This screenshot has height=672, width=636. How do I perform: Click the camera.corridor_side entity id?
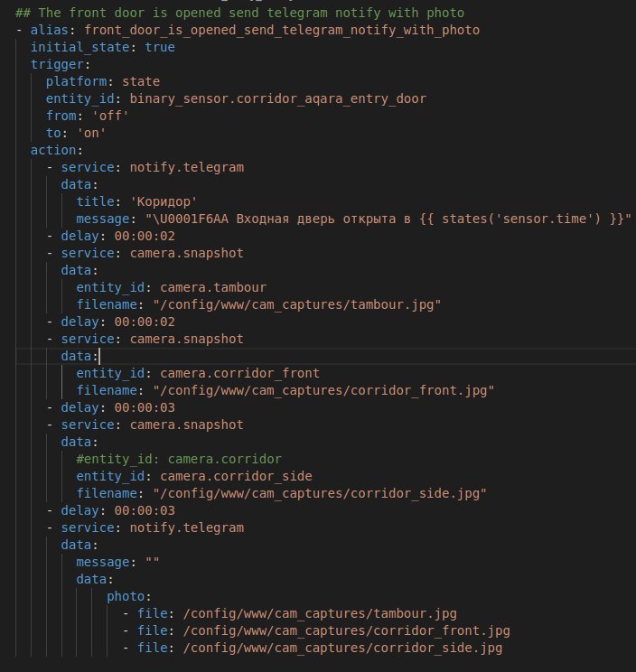coord(236,476)
